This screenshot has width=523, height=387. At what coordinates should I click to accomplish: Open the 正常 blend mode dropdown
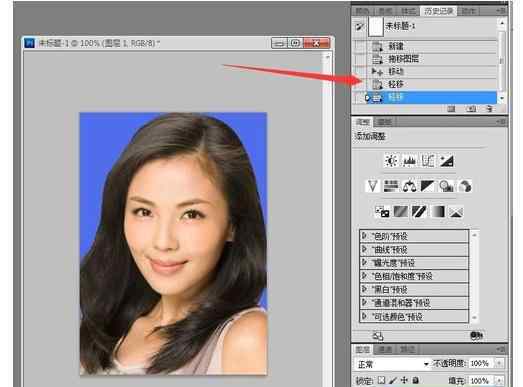[x=392, y=364]
